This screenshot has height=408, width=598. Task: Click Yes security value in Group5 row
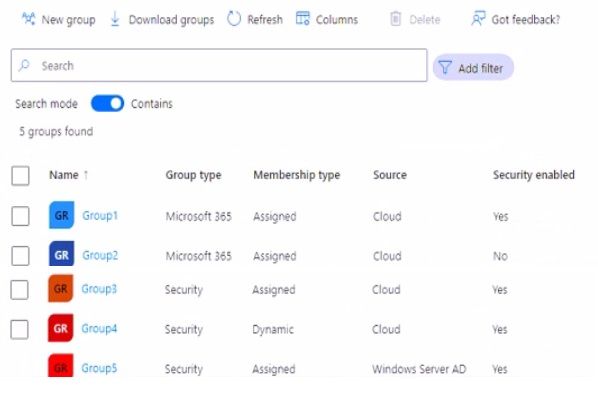coord(500,369)
